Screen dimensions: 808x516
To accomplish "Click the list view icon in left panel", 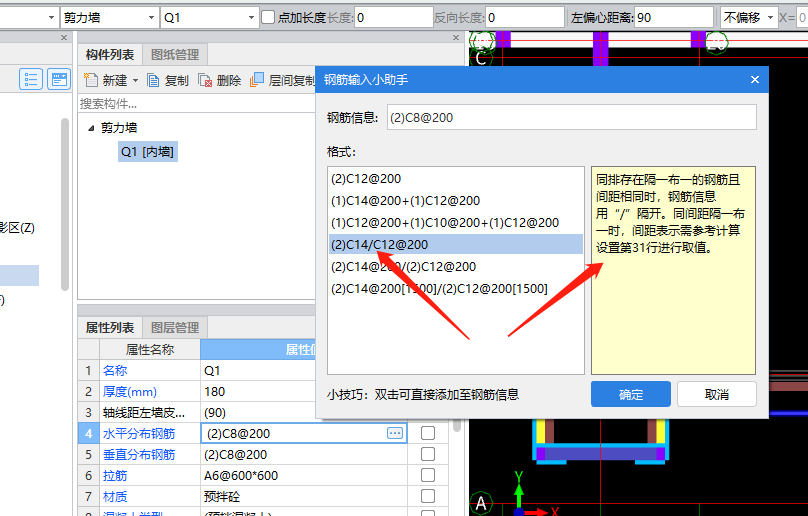I will (31, 79).
